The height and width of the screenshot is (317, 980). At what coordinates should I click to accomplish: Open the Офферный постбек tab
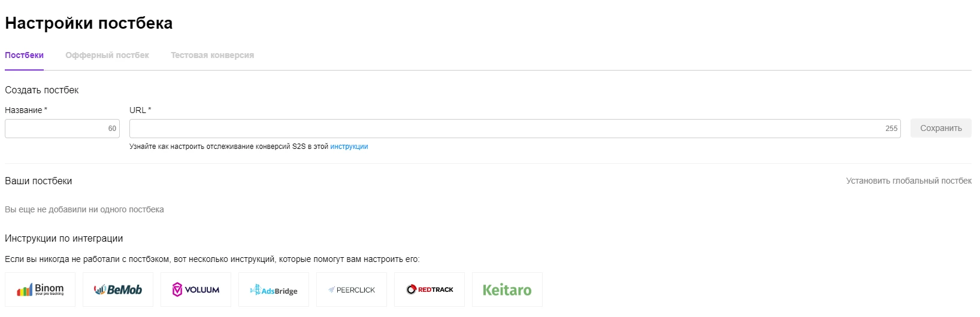coord(107,55)
